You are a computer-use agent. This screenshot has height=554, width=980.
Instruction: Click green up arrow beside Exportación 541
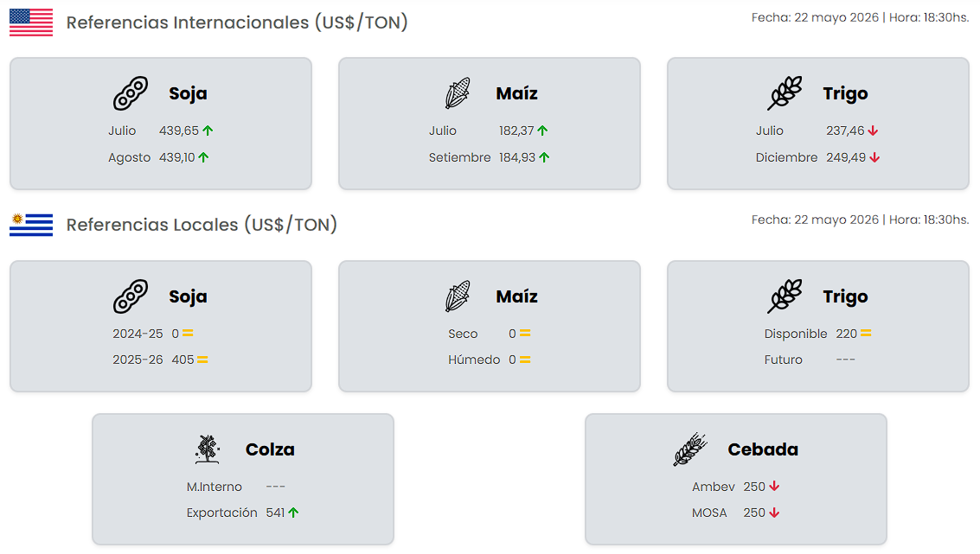(294, 513)
